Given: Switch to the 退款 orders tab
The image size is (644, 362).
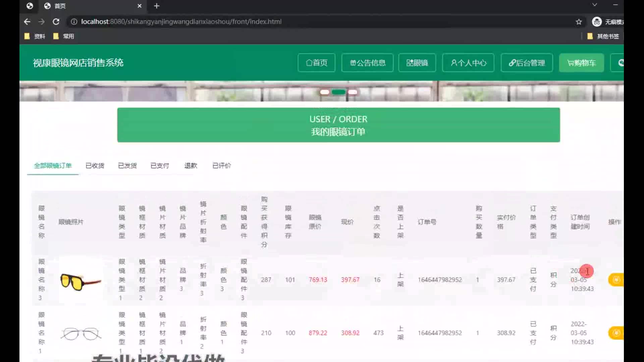Looking at the screenshot, I should [x=191, y=166].
